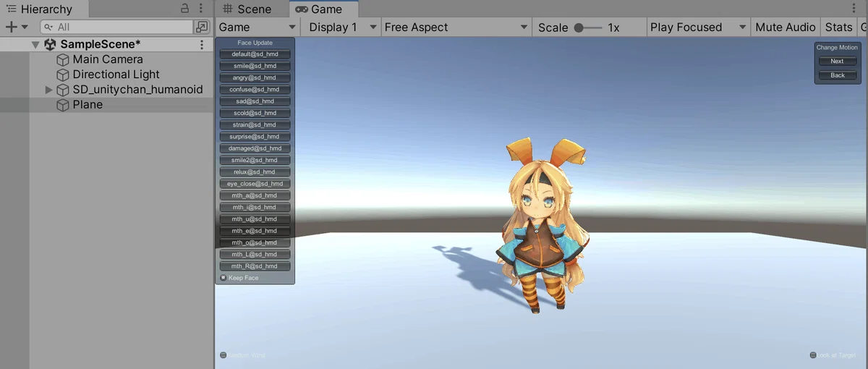Click the Hierarchy panel lock icon
Screen dimensions: 868x369
185,9
